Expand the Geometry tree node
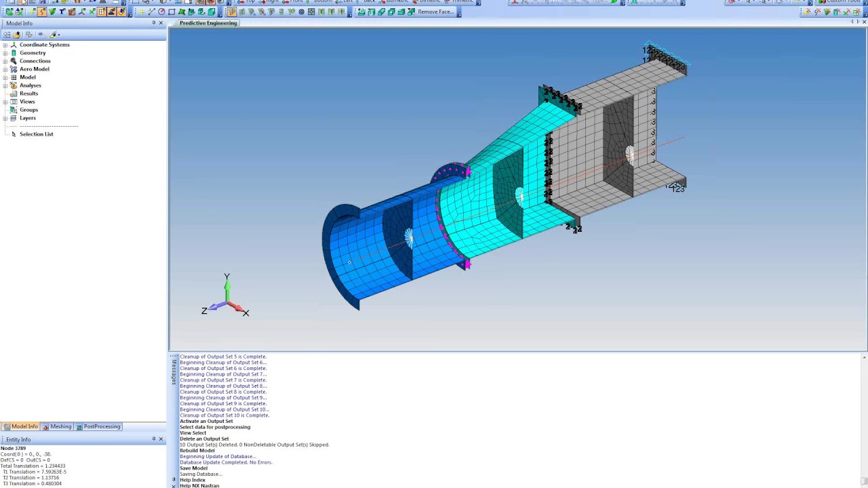868x488 pixels. [x=5, y=53]
